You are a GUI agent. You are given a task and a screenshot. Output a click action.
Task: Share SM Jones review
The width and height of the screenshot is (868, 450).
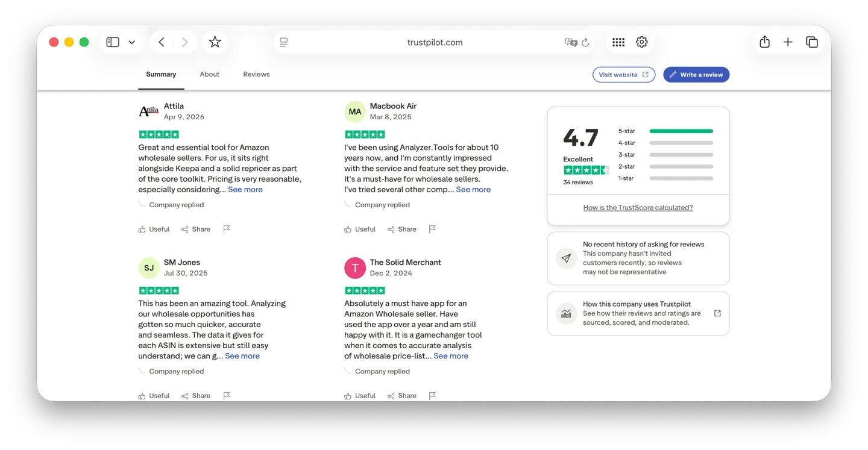pyautogui.click(x=196, y=396)
